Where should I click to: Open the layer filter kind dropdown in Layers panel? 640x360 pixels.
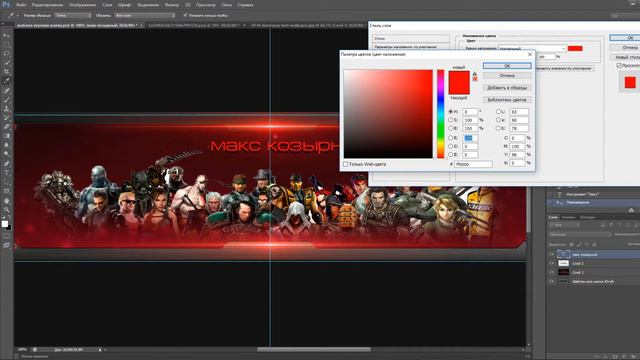[565, 225]
